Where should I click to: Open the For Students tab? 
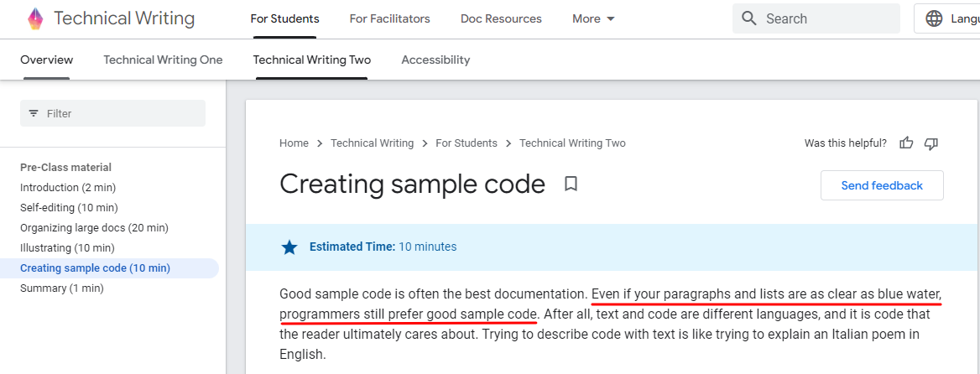pos(285,18)
